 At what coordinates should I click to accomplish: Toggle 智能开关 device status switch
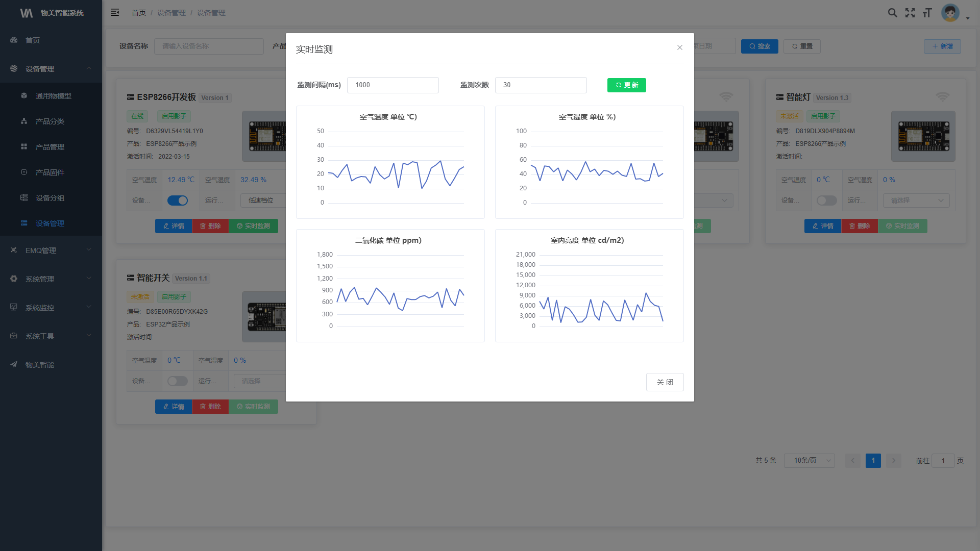(178, 381)
